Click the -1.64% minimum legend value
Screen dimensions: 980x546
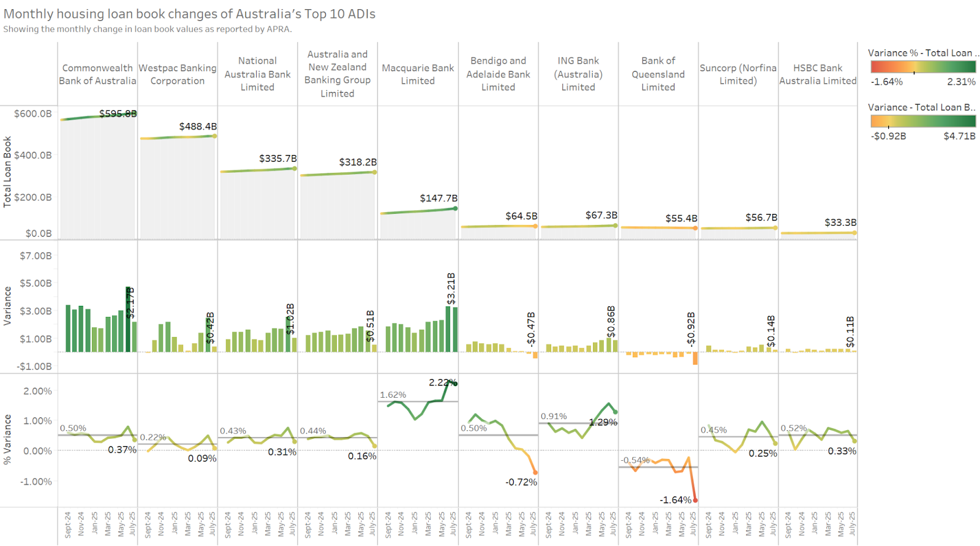(x=886, y=82)
